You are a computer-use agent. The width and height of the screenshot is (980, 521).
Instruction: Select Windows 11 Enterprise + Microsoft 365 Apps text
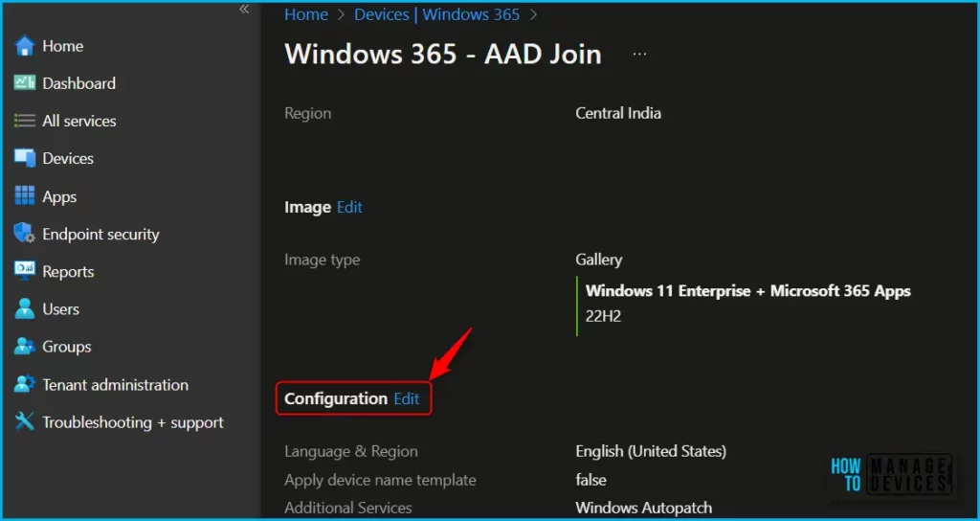(x=748, y=291)
